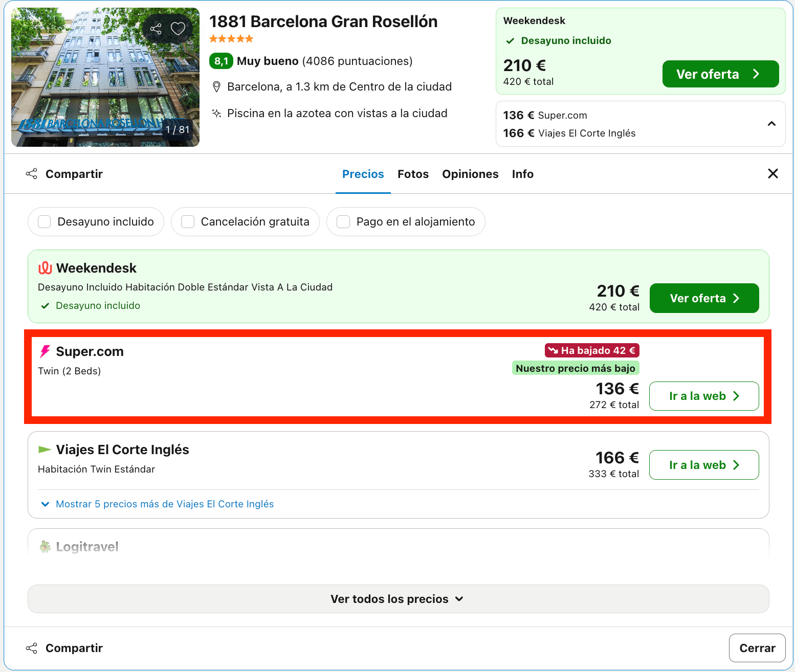Click the share icon on hotel photo
This screenshot has width=795, height=672.
pyautogui.click(x=156, y=29)
